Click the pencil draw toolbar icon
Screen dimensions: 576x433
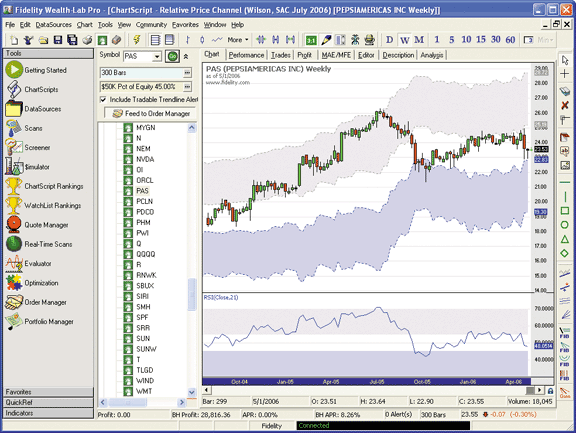pyautogui.click(x=326, y=40)
